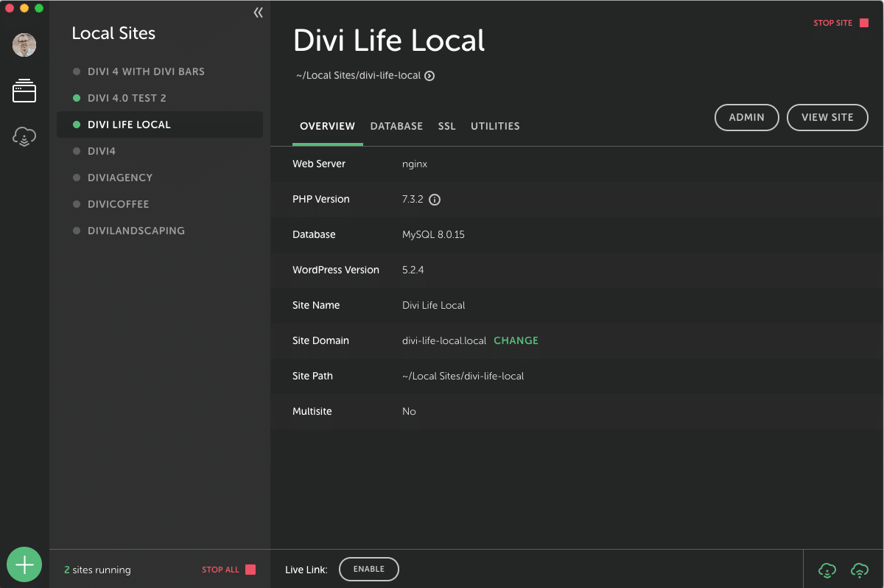Viewport: 884px width, 588px height.
Task: Switch to the SSL tab
Action: (446, 126)
